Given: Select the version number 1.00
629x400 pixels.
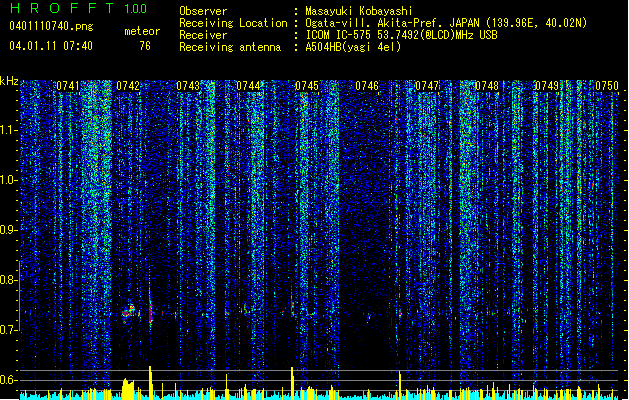Looking at the screenshot, I should tap(136, 9).
